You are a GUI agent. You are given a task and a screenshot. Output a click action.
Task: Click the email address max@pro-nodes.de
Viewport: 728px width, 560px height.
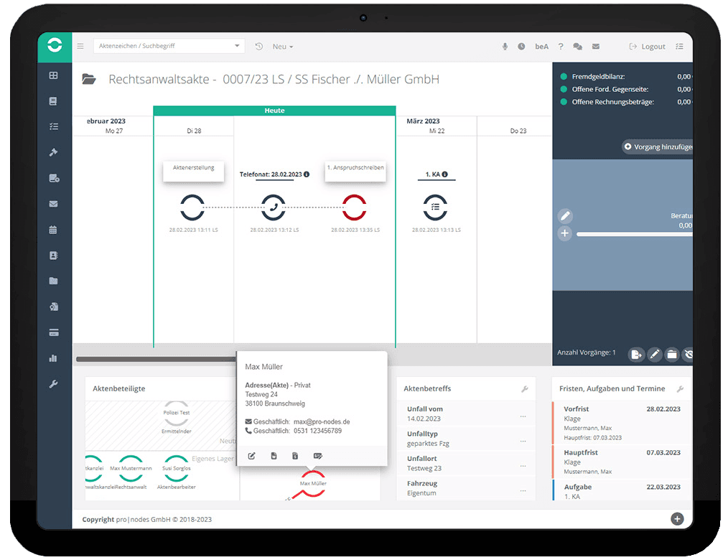(322, 421)
